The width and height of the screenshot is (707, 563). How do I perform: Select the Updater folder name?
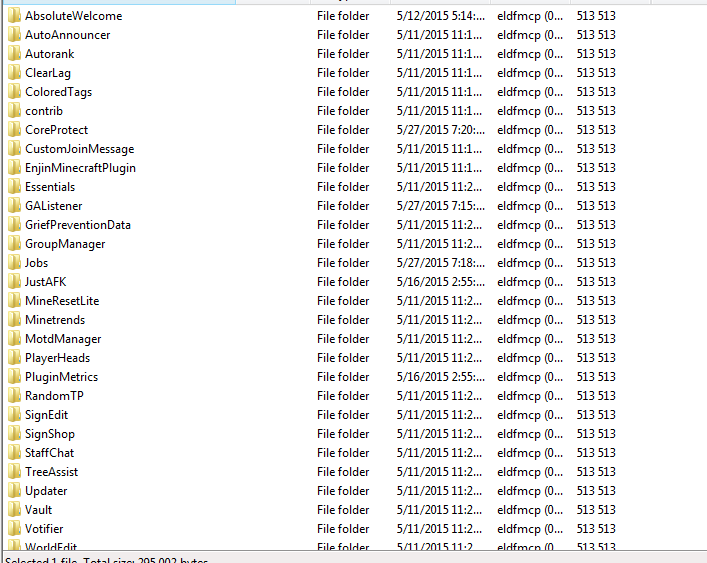[x=46, y=491]
